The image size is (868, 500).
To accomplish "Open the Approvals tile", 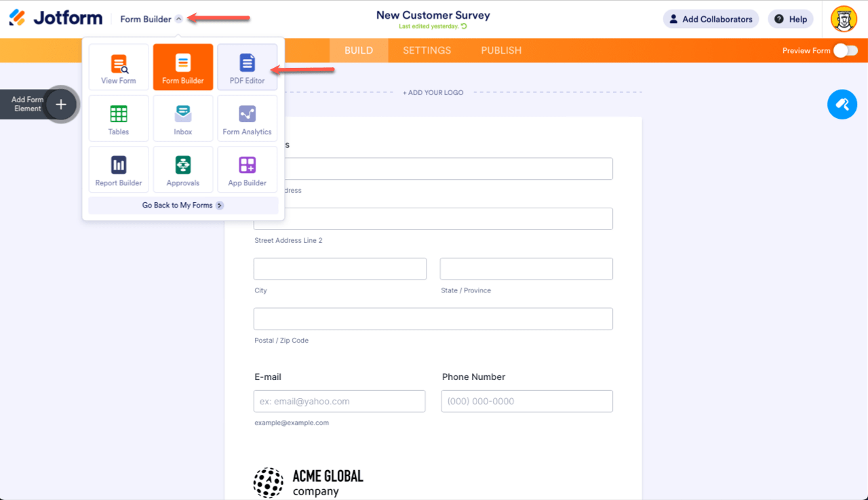I will (x=183, y=170).
